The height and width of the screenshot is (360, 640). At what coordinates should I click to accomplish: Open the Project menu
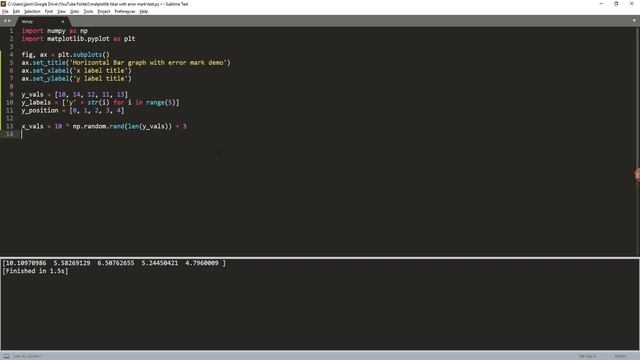[104, 11]
